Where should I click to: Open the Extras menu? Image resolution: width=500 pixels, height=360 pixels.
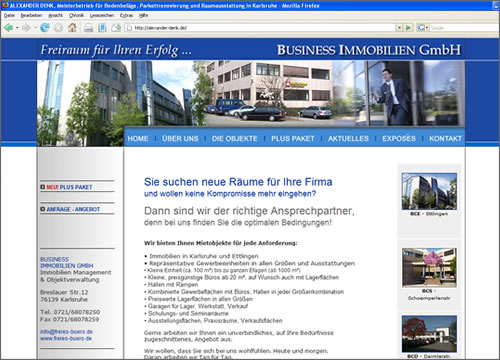pos(126,15)
